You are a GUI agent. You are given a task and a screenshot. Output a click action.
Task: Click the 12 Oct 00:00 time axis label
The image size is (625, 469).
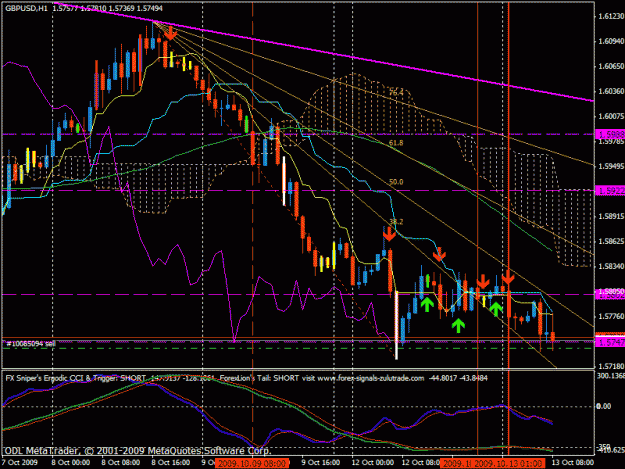click(373, 462)
